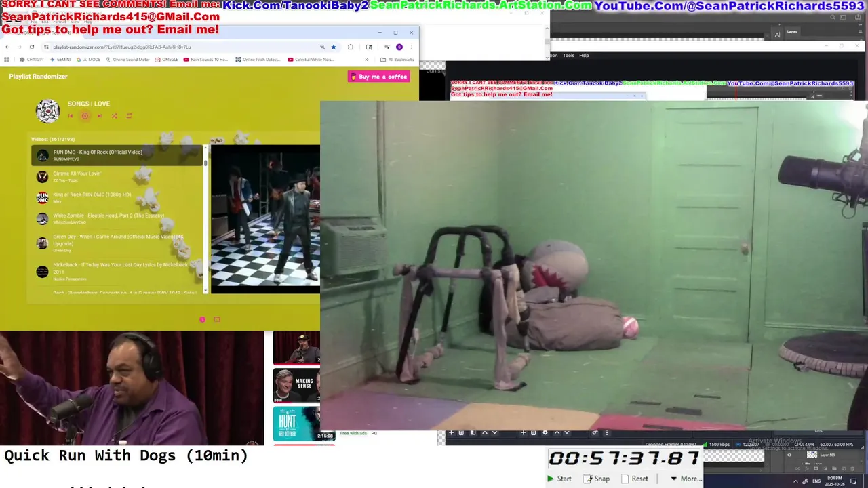Open the OMEGLE bookmark
The width and height of the screenshot is (868, 488).
click(167, 60)
